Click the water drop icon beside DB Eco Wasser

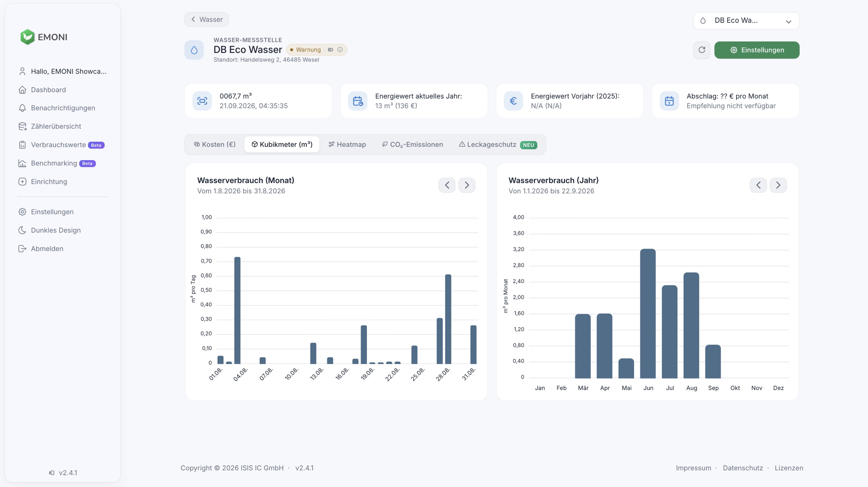pos(194,50)
